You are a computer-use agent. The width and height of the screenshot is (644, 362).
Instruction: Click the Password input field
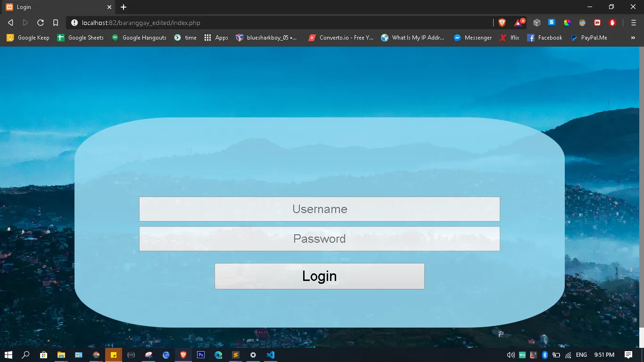click(319, 239)
